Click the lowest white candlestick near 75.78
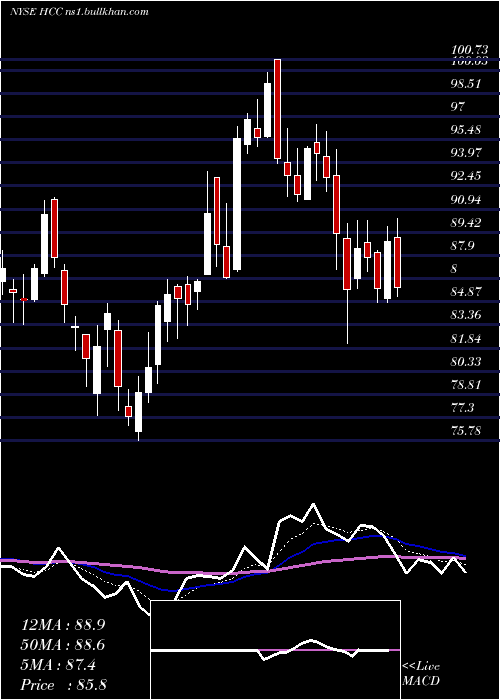 pos(138,412)
